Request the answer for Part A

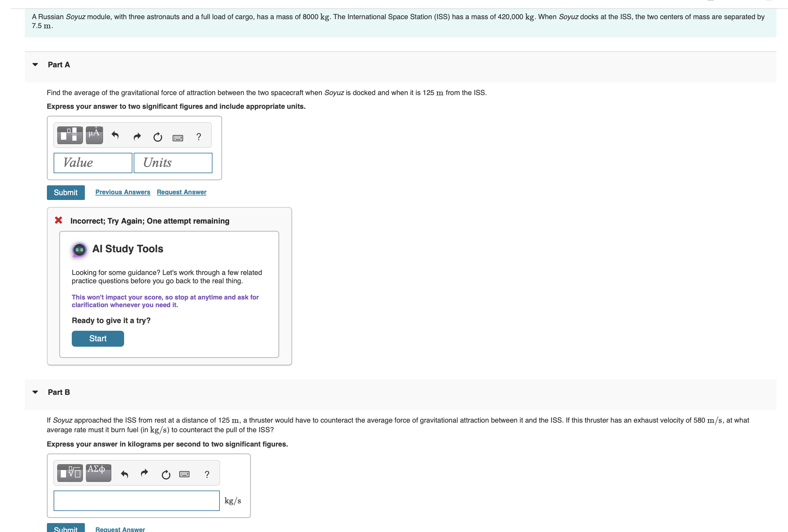[x=182, y=192]
